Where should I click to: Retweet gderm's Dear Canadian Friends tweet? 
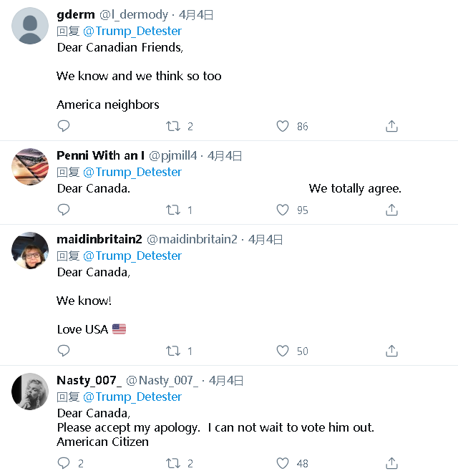[173, 126]
